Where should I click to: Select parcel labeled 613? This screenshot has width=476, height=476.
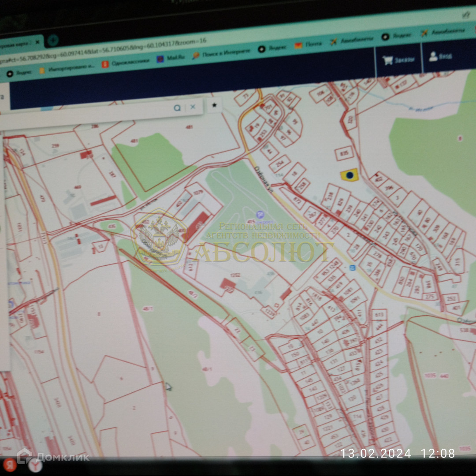pos(379,315)
